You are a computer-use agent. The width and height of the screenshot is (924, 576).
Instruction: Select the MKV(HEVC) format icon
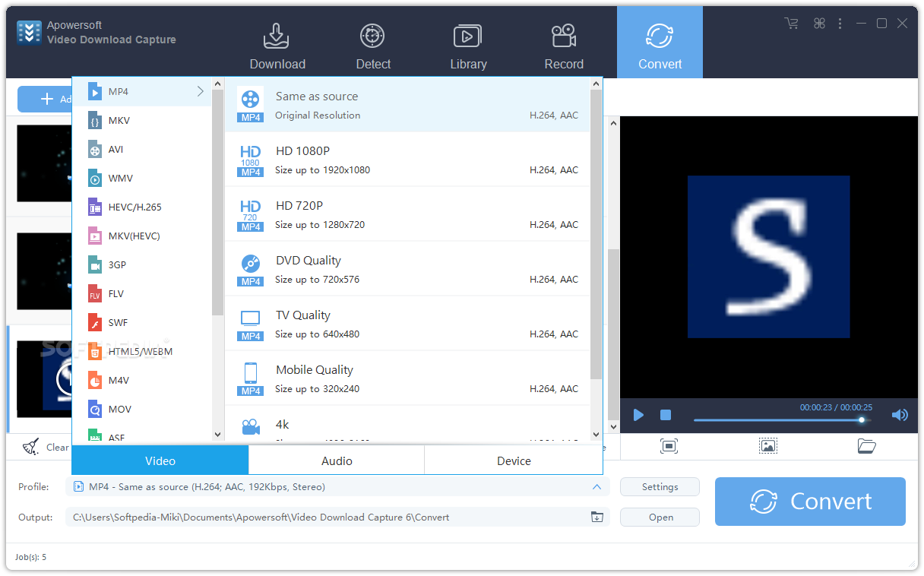[x=94, y=236]
